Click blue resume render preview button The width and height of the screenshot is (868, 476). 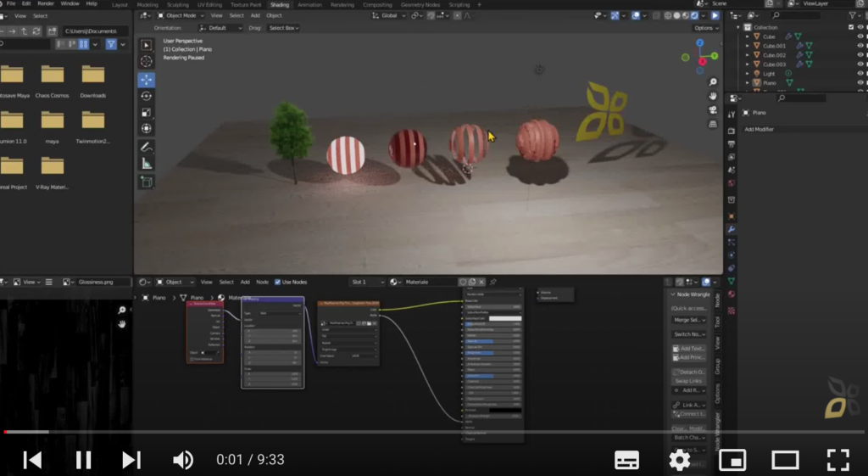[x=715, y=15]
